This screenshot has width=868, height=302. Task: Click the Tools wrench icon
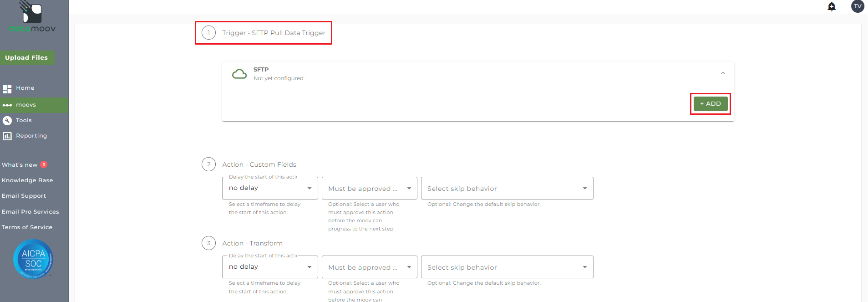[x=7, y=120]
